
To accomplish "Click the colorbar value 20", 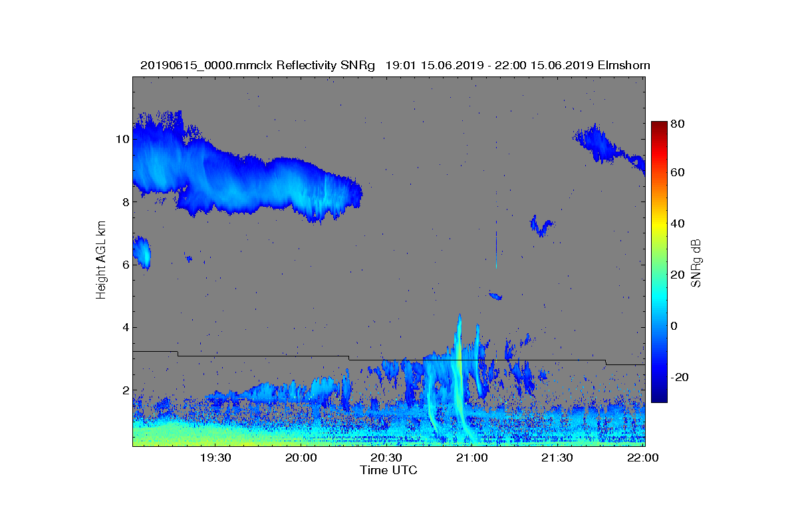I will (678, 275).
